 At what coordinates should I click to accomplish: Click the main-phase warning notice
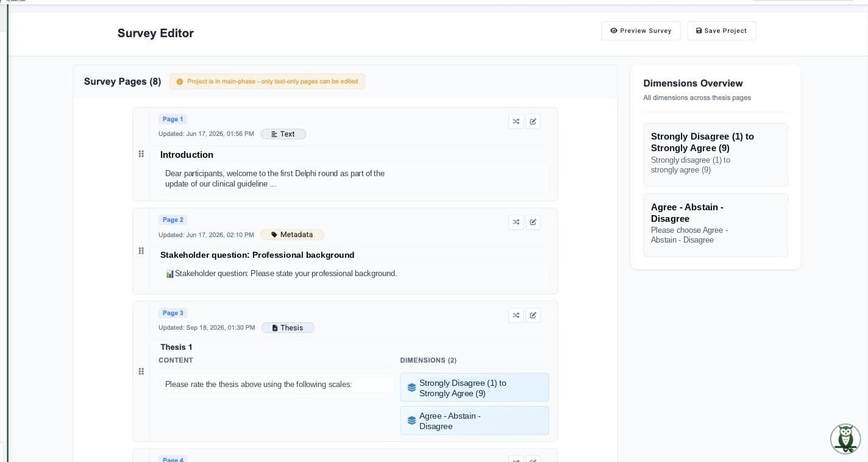coord(267,82)
